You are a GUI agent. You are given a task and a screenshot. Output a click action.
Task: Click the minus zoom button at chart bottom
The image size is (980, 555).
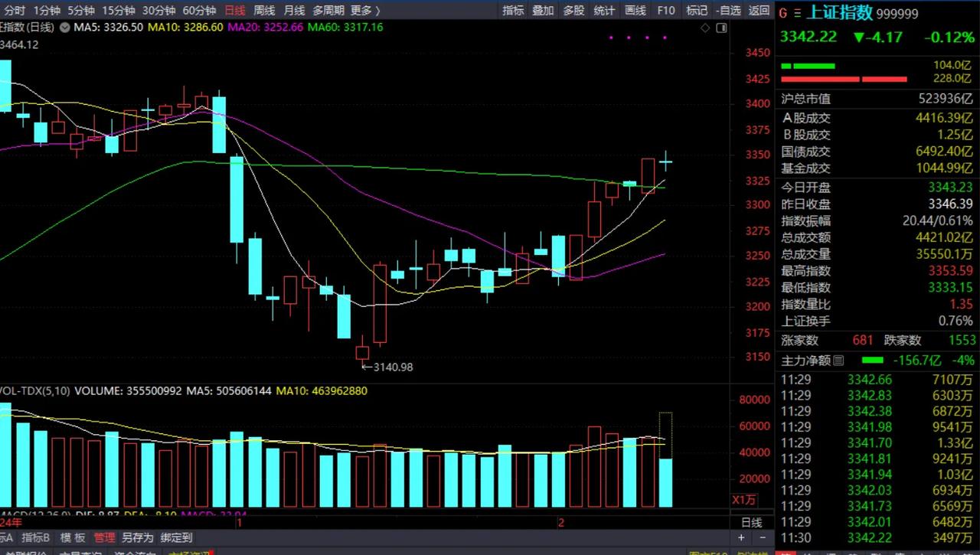[x=763, y=539]
